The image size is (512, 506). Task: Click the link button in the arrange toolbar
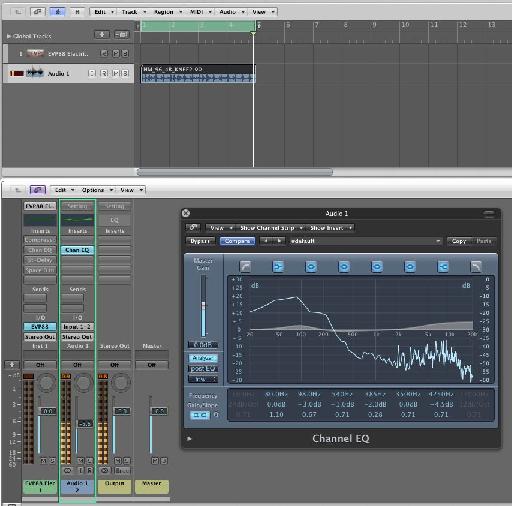coord(38,12)
